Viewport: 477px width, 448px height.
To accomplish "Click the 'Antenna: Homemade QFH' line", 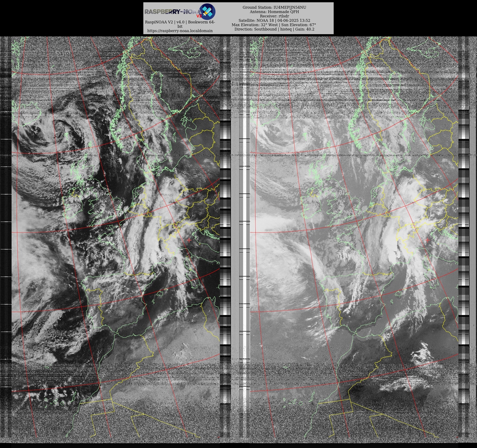I will pyautogui.click(x=274, y=12).
